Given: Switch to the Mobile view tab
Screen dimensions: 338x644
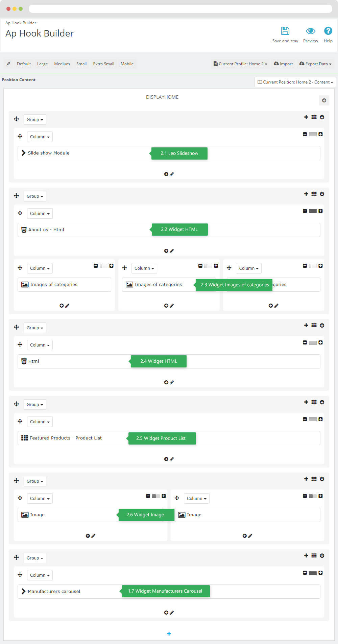Looking at the screenshot, I should pyautogui.click(x=127, y=64).
